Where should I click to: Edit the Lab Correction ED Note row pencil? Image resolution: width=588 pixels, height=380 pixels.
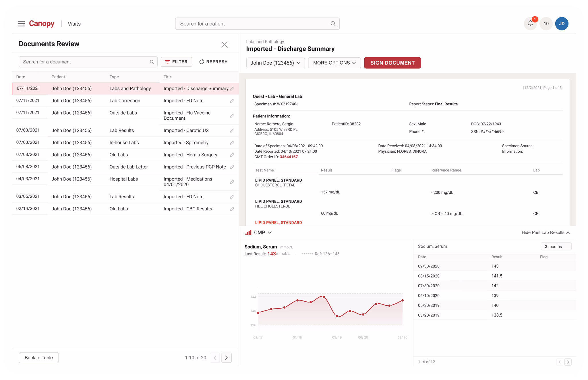coord(232,101)
